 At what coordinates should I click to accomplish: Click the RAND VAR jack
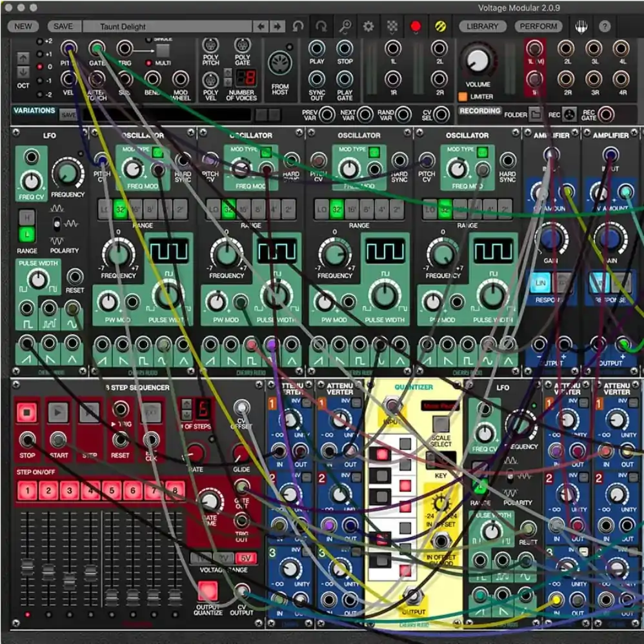click(403, 114)
